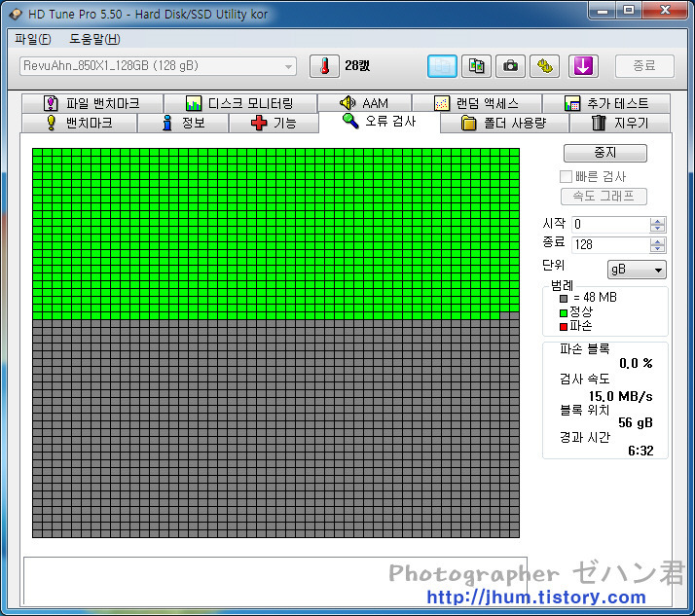
Task: Minimize the HD Tune Pro window
Action: pyautogui.click(x=603, y=10)
